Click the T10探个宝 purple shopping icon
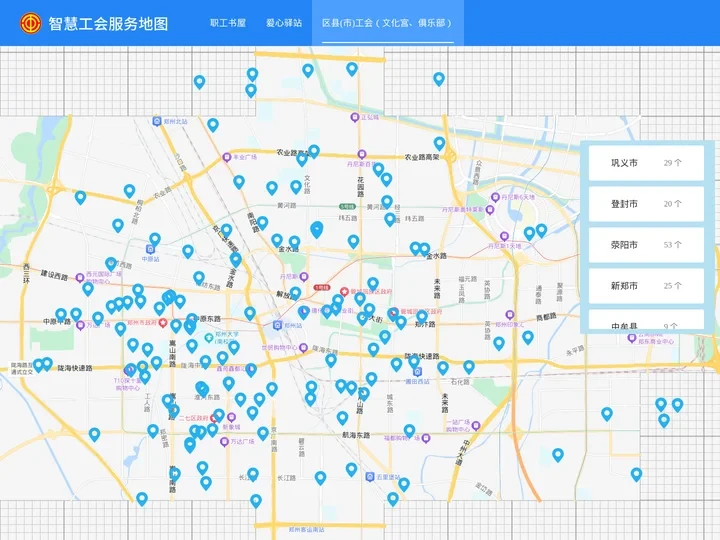 point(129,370)
